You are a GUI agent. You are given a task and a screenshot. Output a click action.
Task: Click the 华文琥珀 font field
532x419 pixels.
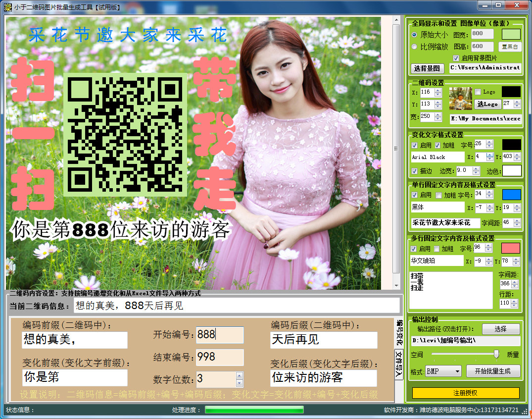(436, 261)
